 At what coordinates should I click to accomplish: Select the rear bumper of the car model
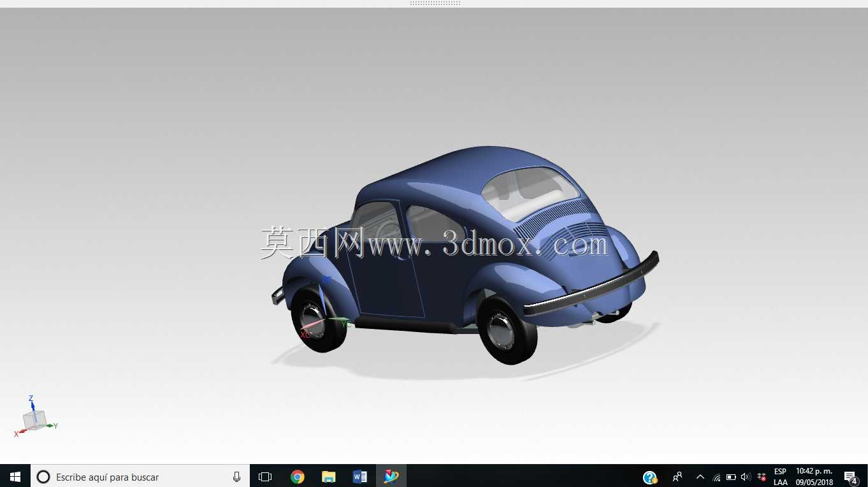591,286
